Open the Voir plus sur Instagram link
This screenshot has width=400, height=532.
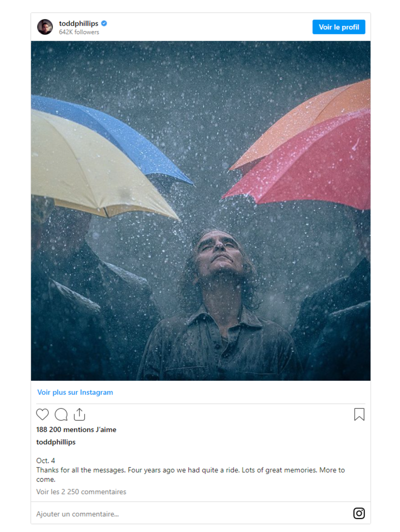click(75, 392)
